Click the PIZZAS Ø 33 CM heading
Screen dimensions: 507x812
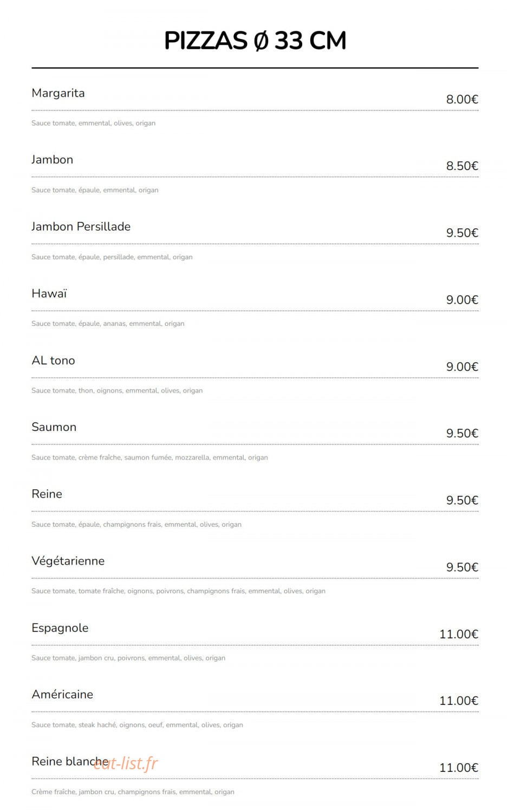[x=255, y=41]
